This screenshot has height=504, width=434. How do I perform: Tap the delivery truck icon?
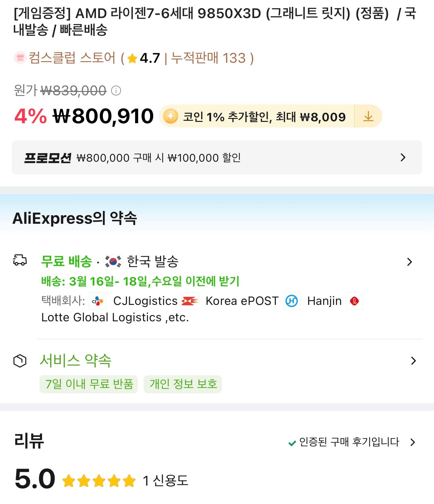[x=20, y=260]
